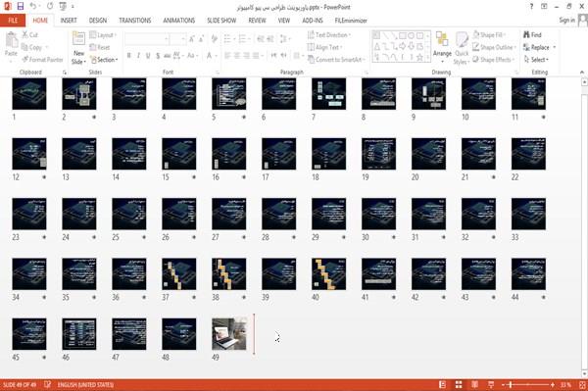The height and width of the screenshot is (391, 588).
Task: Switch to the DESIGN tab
Action: coord(98,21)
